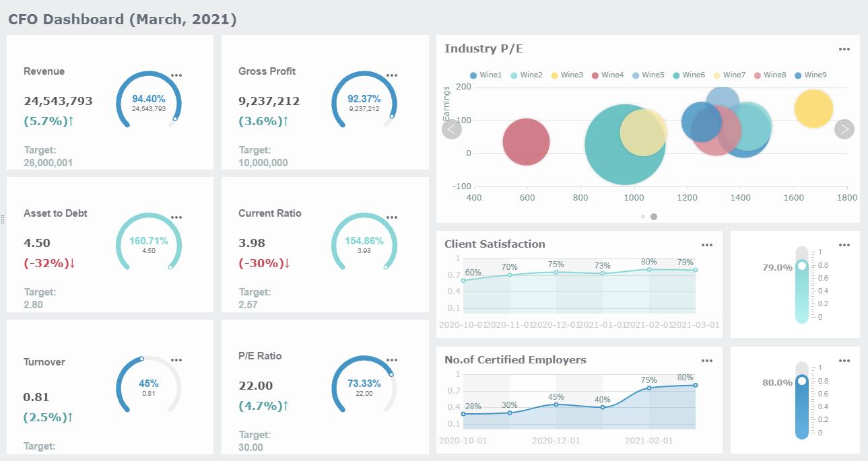Open the P/E Ratio card's ellipsis menu
Image resolution: width=868 pixels, height=461 pixels.
[392, 360]
